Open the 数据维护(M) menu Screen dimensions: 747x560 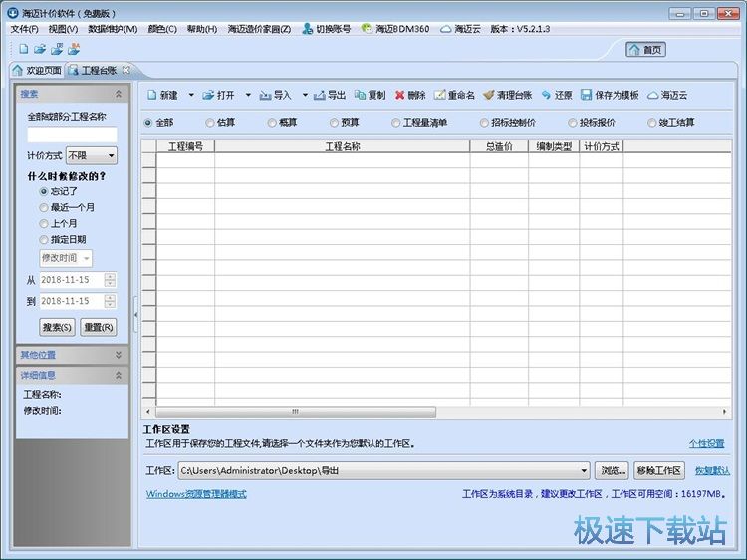112,29
